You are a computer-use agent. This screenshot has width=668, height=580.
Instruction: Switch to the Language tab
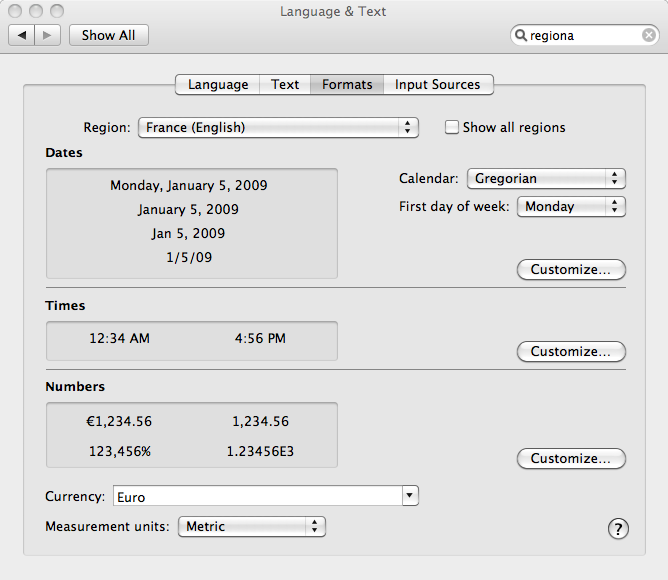pos(218,84)
